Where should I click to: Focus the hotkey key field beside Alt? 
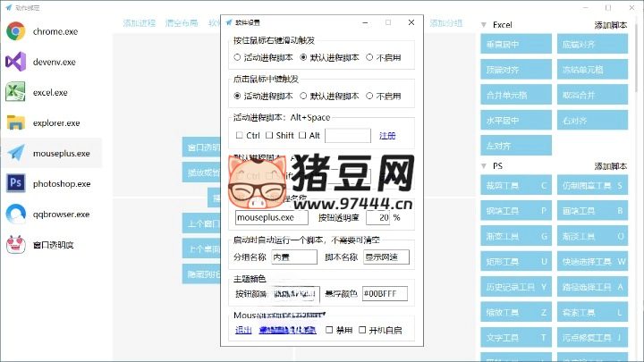348,136
